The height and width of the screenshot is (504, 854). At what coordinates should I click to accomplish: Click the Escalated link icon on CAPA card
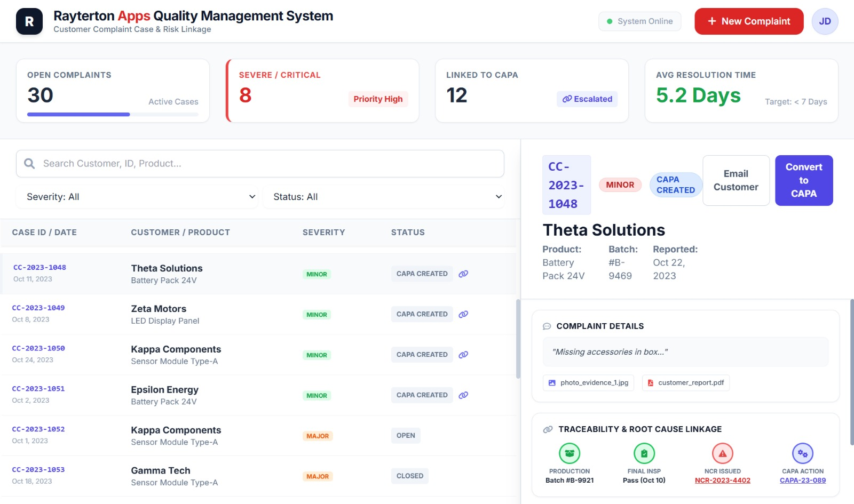566,99
